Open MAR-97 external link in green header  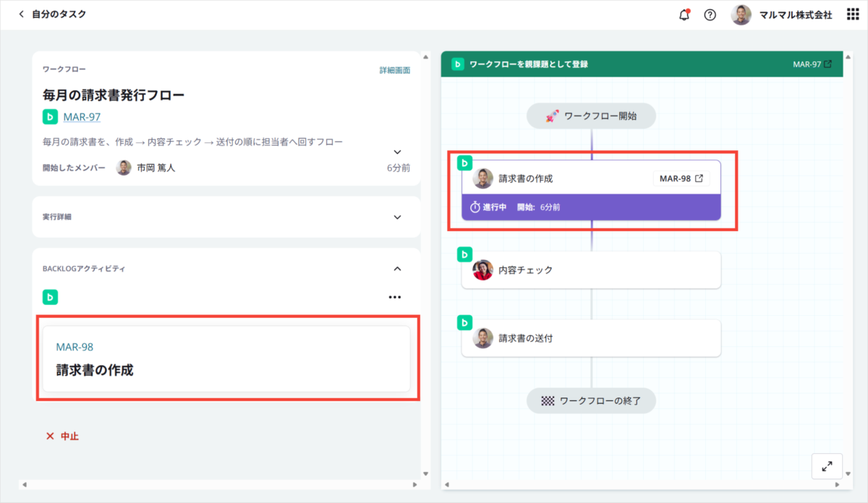pos(812,64)
